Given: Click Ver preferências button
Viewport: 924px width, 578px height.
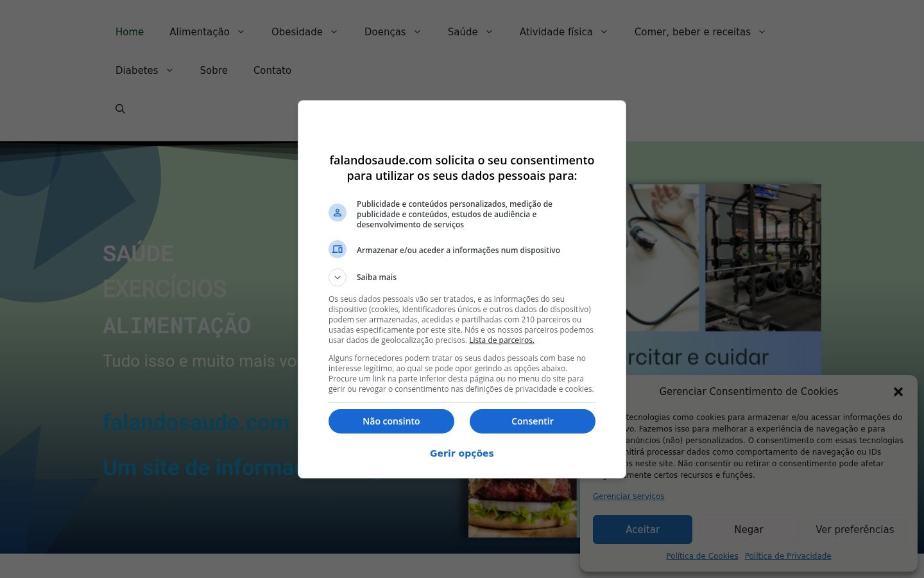Looking at the screenshot, I should [x=855, y=530].
